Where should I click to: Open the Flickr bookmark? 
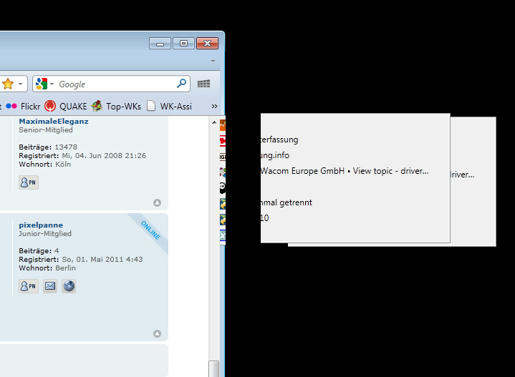[x=23, y=106]
